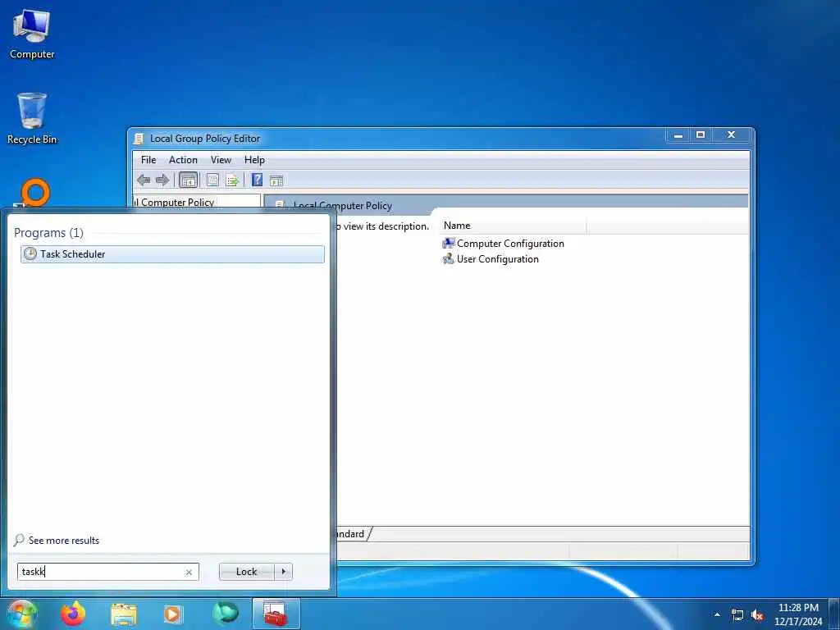Open the View menu in Group Policy Editor
Image resolution: width=840 pixels, height=630 pixels.
coord(221,160)
